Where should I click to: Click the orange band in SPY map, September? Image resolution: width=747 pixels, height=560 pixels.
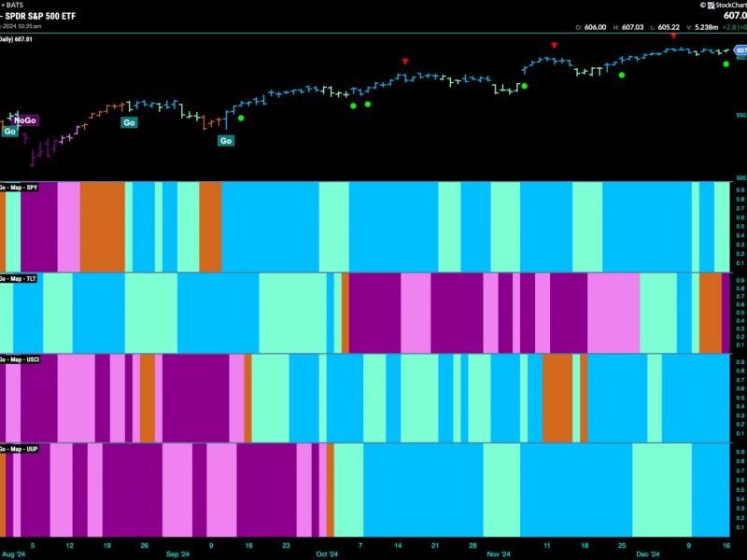211,227
